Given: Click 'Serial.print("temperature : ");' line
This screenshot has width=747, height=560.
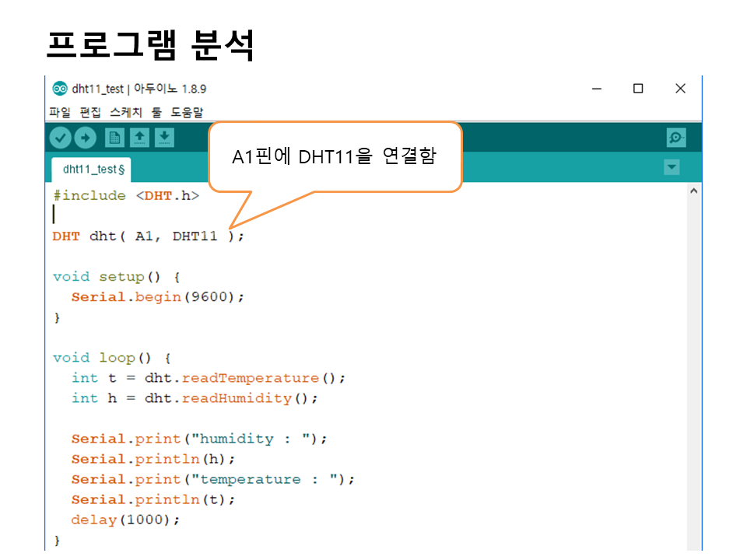Looking at the screenshot, I should (x=213, y=479).
